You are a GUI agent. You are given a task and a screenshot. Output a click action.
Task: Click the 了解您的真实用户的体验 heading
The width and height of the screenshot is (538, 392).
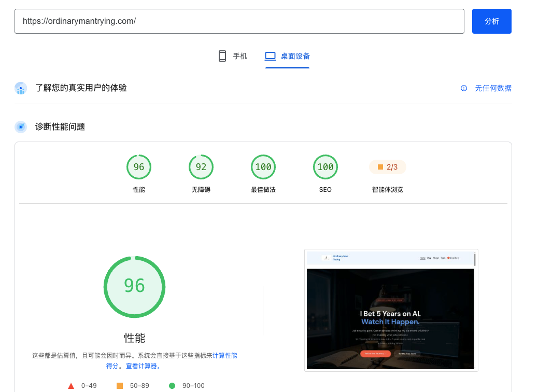click(x=81, y=88)
